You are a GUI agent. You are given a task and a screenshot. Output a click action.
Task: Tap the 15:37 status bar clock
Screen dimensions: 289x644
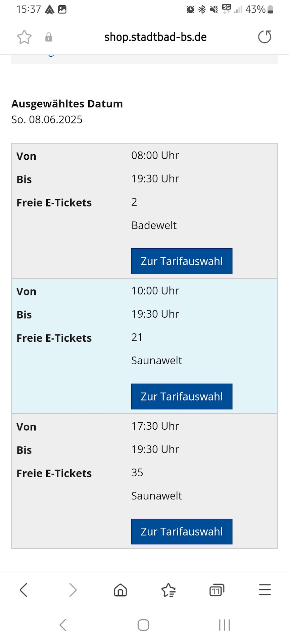click(29, 9)
